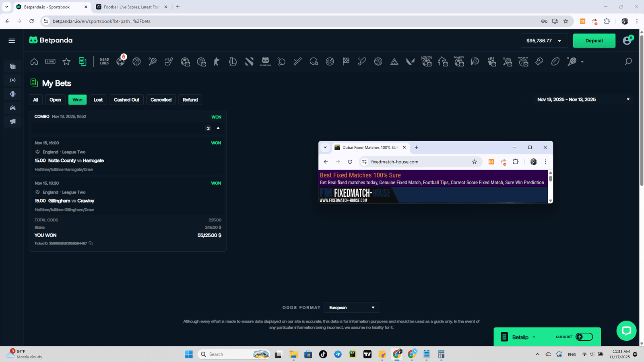Collapse the combo bet details chevron
Viewport: 644px width, 362px height.
coord(218,128)
